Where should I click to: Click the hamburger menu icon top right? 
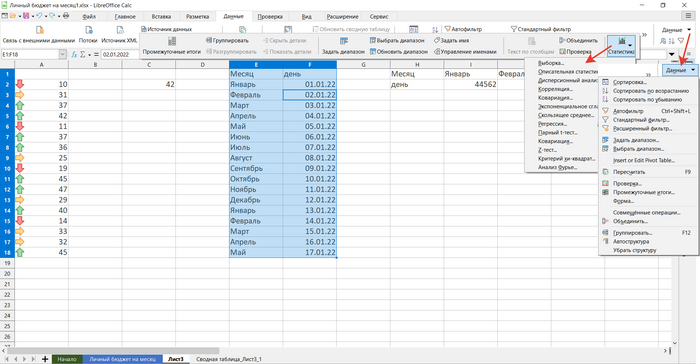pos(688,16)
